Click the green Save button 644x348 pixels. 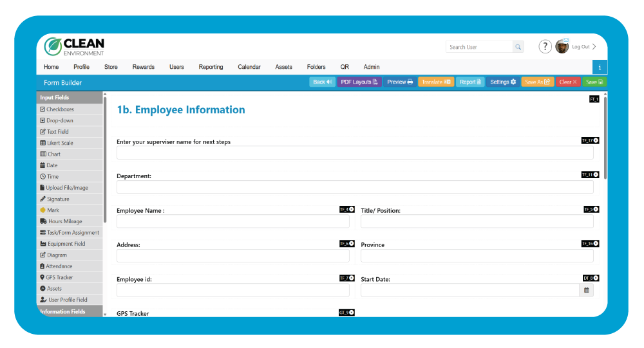(594, 82)
